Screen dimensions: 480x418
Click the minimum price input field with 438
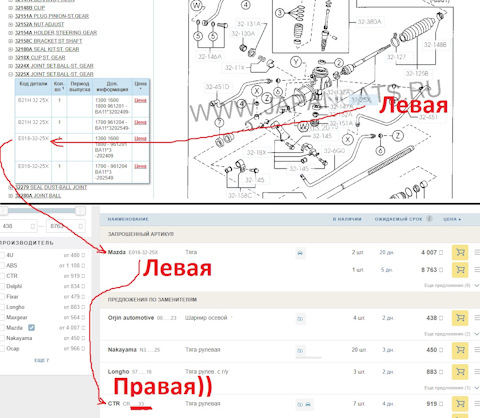tap(18, 226)
